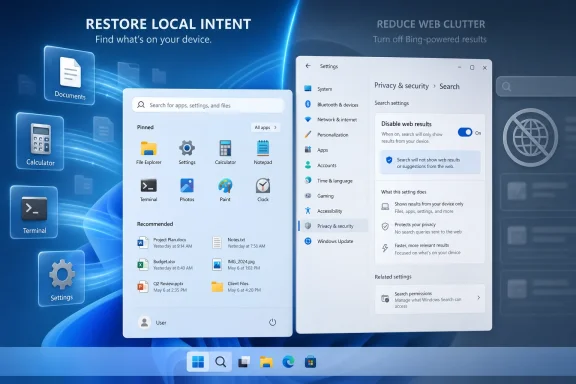Open the pinned Paint app
The height and width of the screenshot is (384, 576).
(x=225, y=190)
